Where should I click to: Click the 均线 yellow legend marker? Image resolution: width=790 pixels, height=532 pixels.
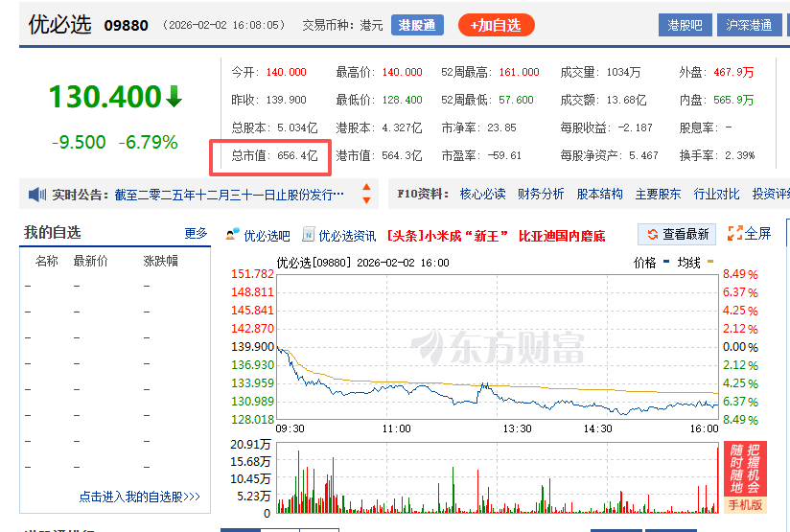[x=710, y=262]
